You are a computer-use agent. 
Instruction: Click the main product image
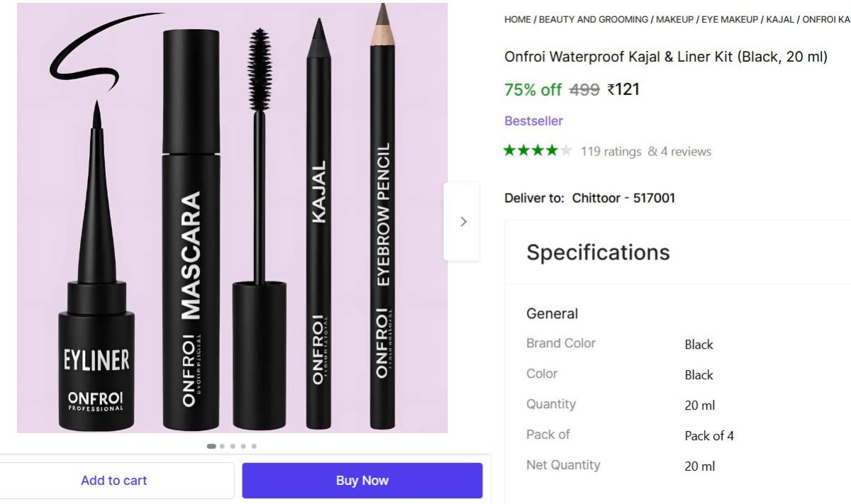tap(232, 217)
